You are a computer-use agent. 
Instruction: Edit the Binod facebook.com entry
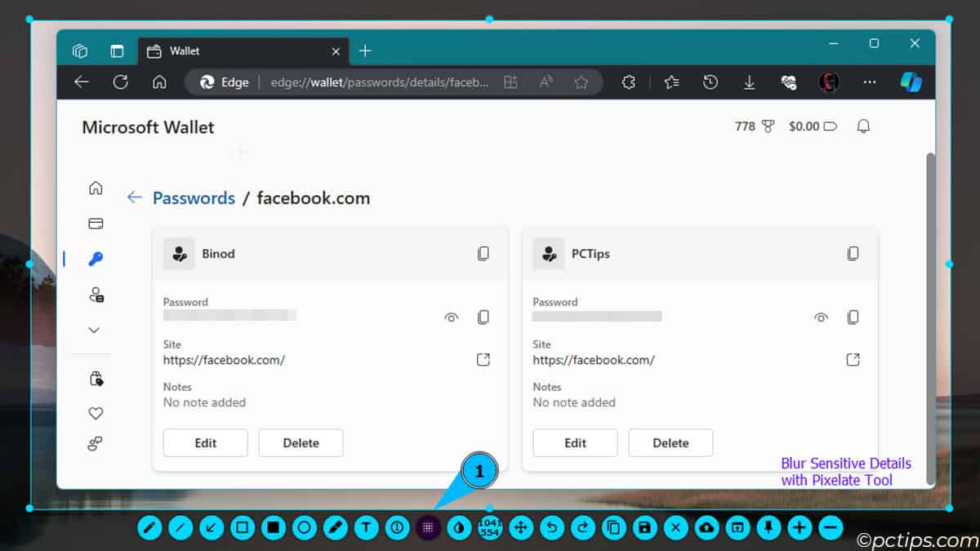pyautogui.click(x=205, y=442)
